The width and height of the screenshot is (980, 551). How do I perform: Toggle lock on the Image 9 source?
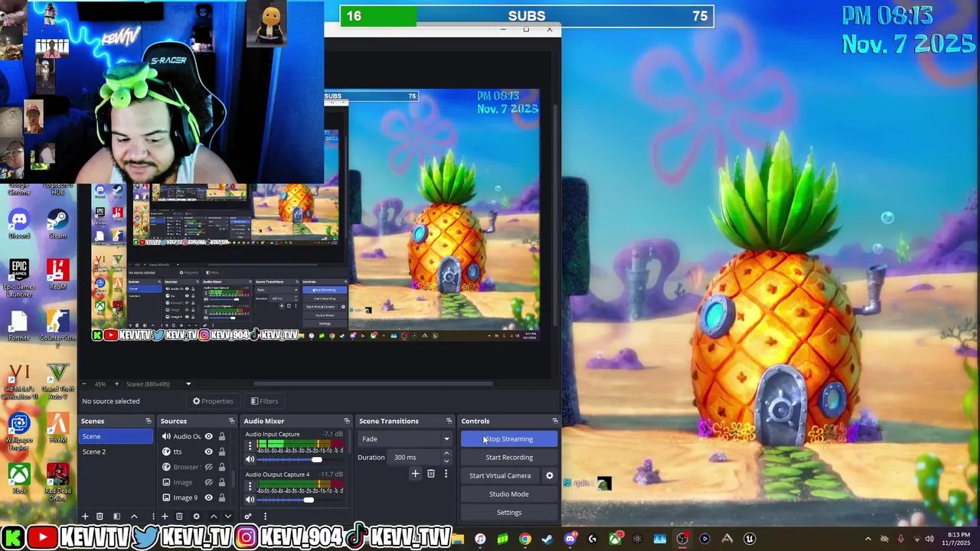[x=222, y=497]
